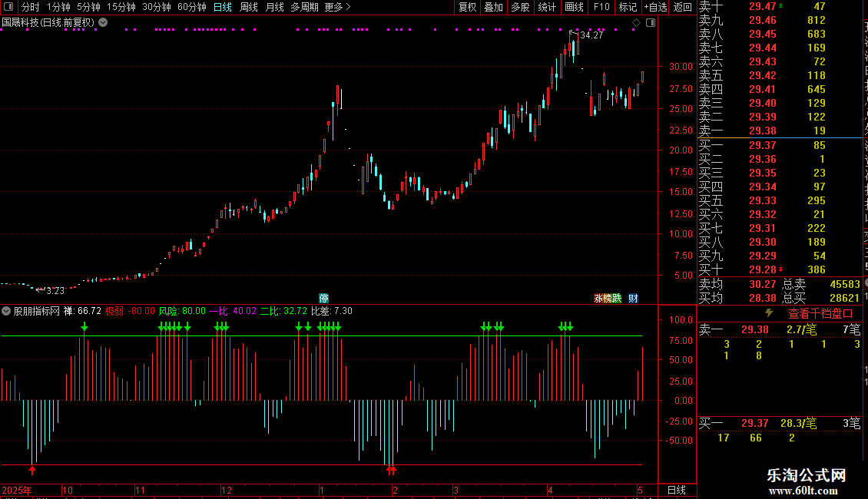Image resolution: width=868 pixels, height=499 pixels.
Task: Click the 财 finance tag
Action: (633, 298)
